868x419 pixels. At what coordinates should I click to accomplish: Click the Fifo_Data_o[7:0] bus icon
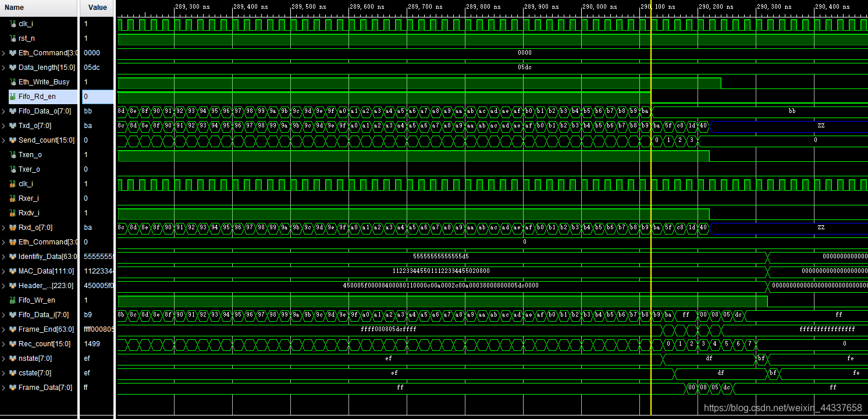[13, 111]
